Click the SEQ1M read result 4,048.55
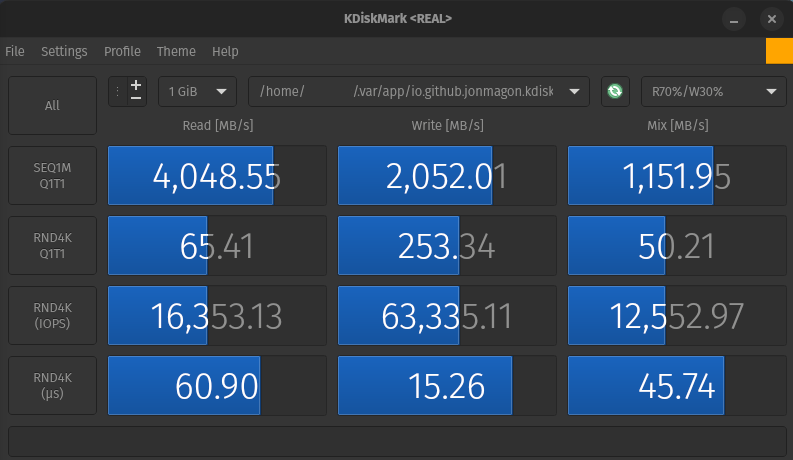The image size is (793, 460). click(x=216, y=176)
